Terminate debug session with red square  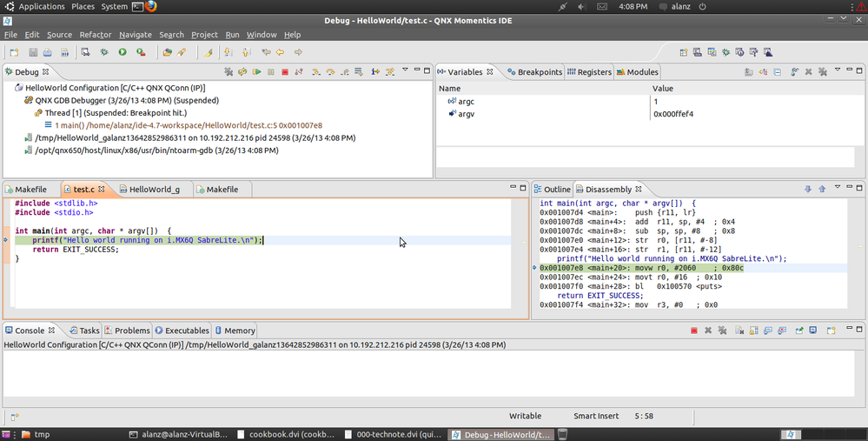(285, 72)
